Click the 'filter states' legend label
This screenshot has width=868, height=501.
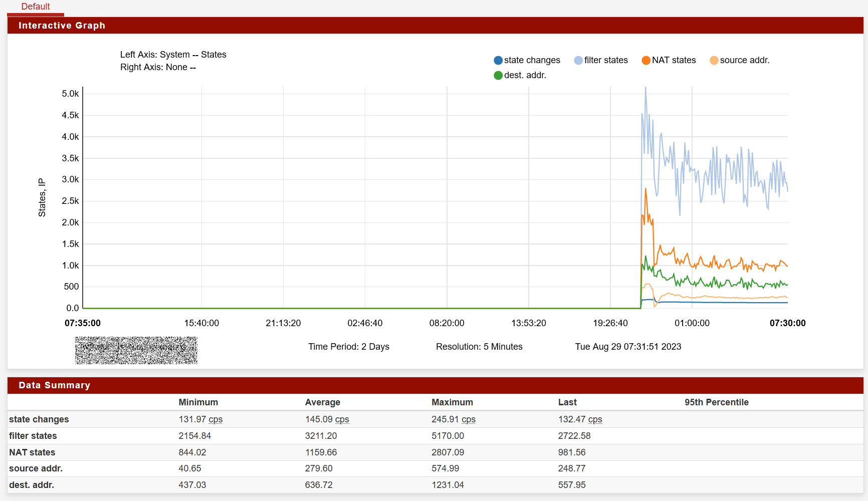pyautogui.click(x=606, y=60)
